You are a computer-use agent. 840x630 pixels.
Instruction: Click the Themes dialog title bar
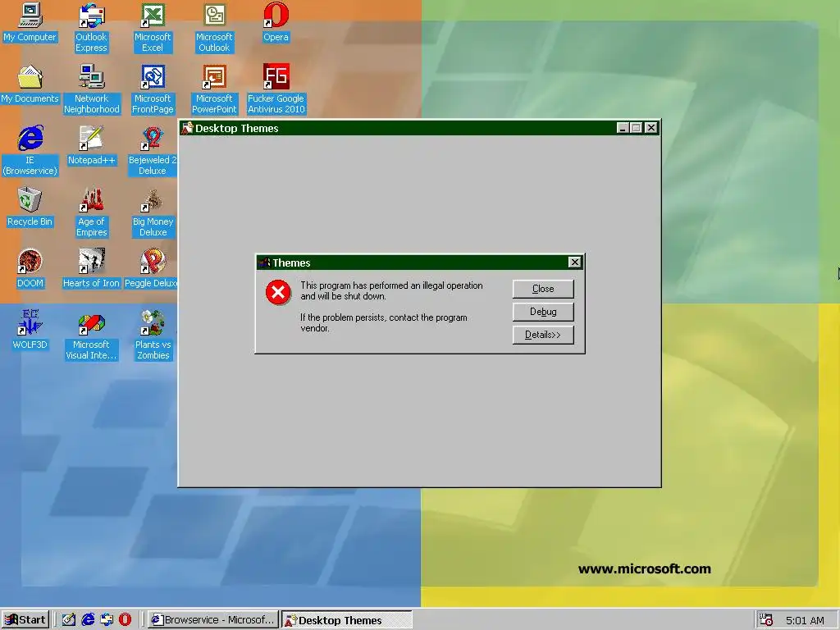coord(420,262)
